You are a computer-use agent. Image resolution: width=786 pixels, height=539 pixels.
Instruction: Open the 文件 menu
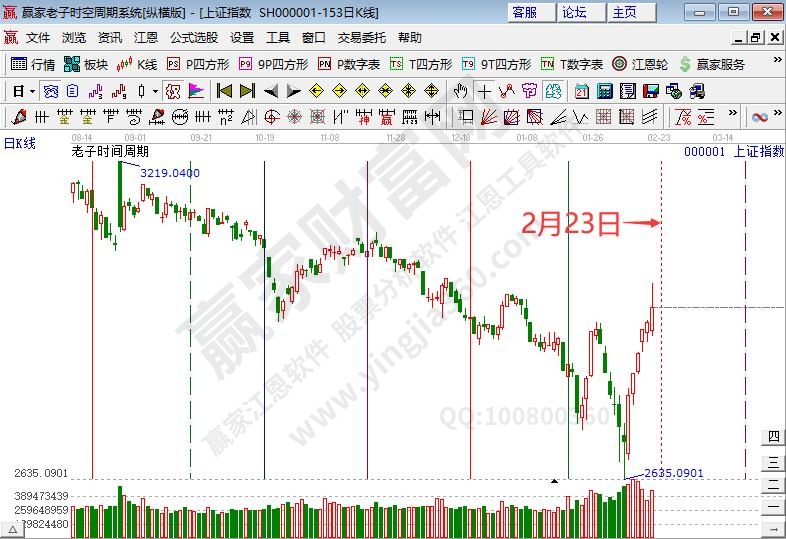[38, 38]
